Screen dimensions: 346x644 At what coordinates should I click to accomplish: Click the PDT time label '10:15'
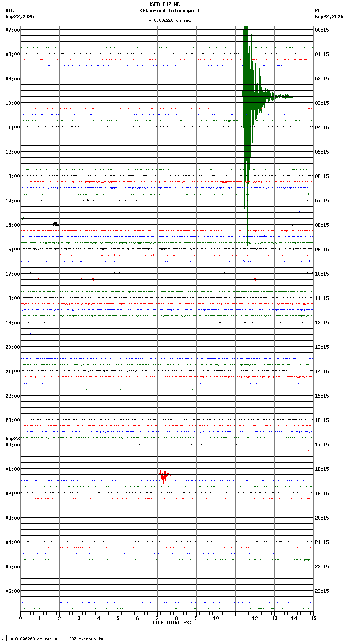[322, 274]
